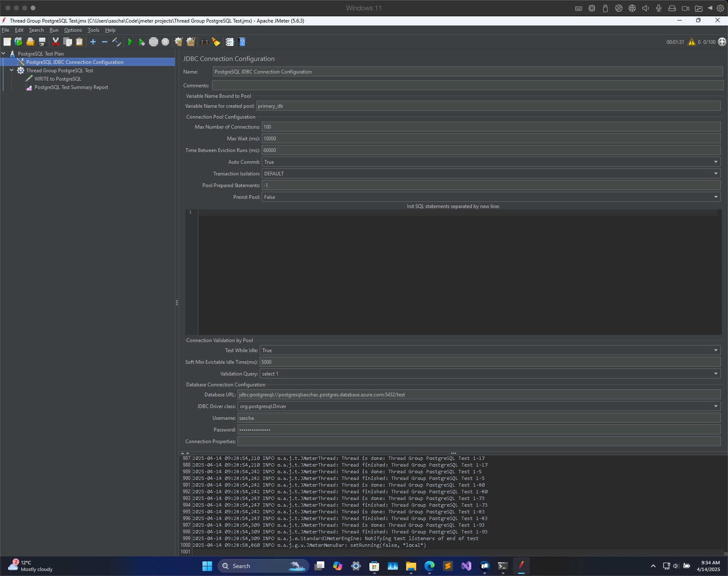The image size is (728, 576).
Task: Click the Max Wait (ms) field
Action: (x=491, y=139)
